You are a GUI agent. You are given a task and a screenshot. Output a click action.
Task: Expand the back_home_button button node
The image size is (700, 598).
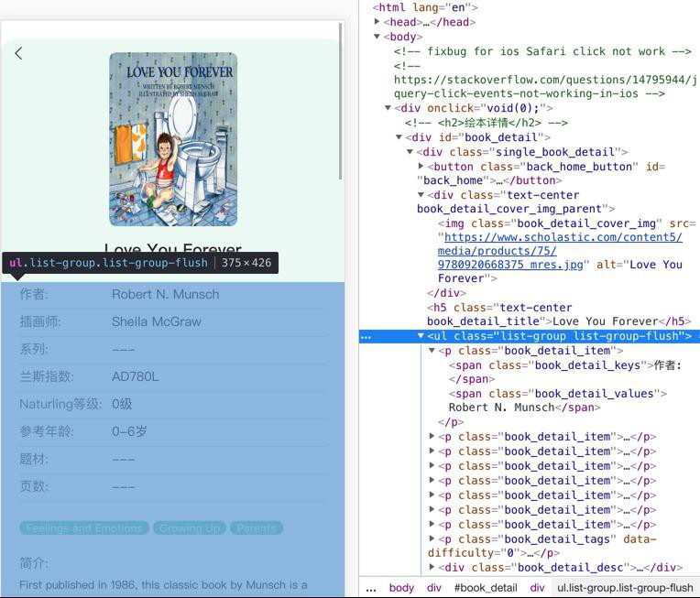click(421, 166)
